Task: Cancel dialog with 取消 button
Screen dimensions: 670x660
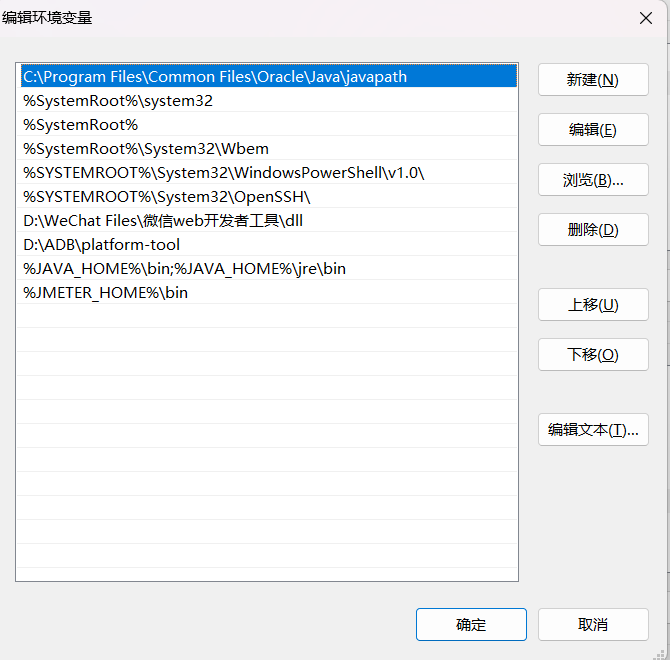Action: [593, 625]
